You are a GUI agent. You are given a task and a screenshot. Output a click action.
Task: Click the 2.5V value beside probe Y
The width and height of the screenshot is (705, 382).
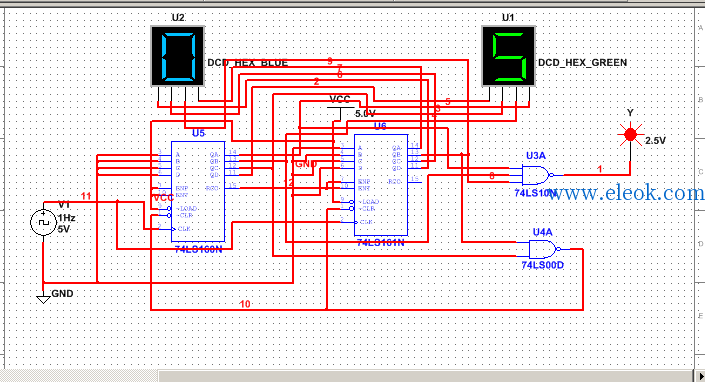(655, 141)
